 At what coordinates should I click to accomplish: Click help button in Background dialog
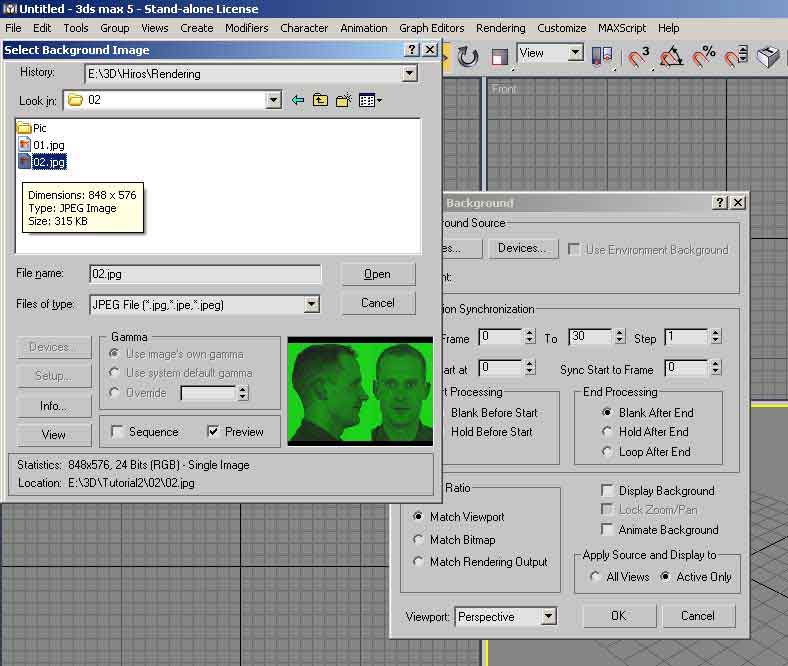(720, 202)
